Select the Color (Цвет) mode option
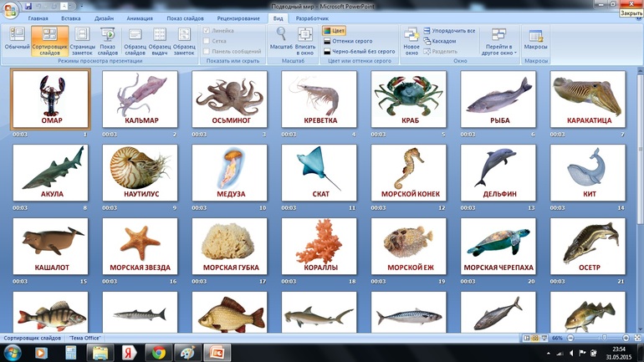The height and width of the screenshot is (362, 644). (x=335, y=31)
